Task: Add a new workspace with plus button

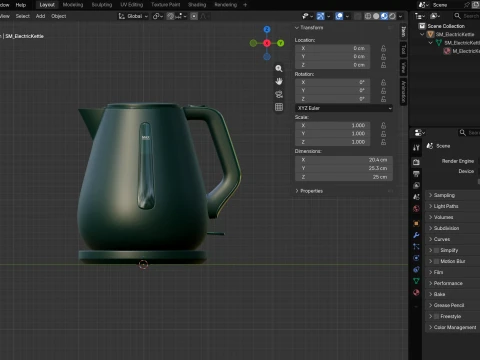Action: click(x=245, y=5)
